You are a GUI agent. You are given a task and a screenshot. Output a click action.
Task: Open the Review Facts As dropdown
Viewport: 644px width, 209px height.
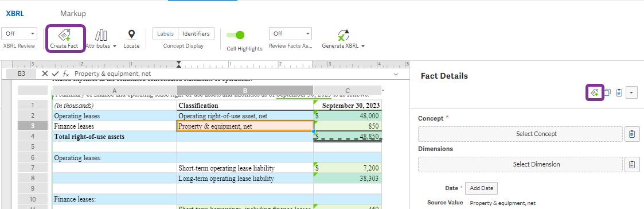290,34
